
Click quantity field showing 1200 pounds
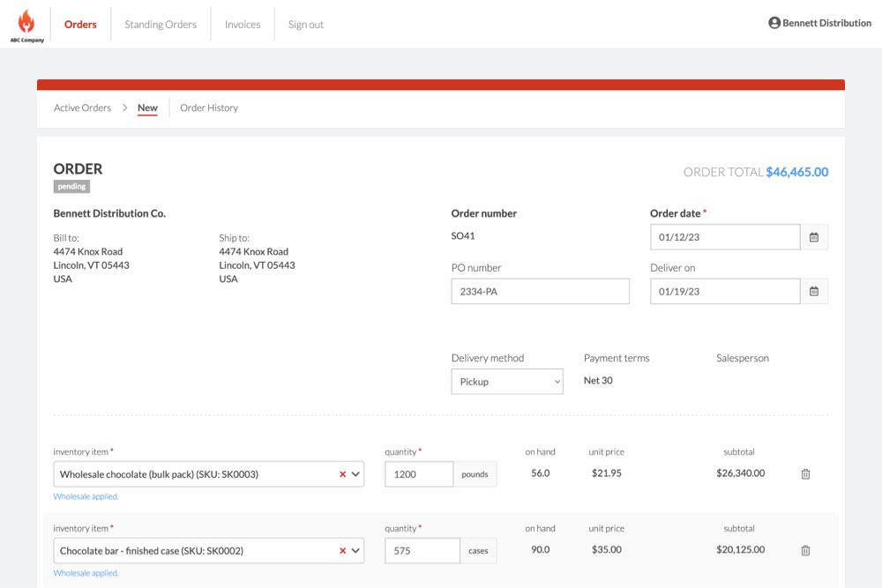pyautogui.click(x=419, y=474)
